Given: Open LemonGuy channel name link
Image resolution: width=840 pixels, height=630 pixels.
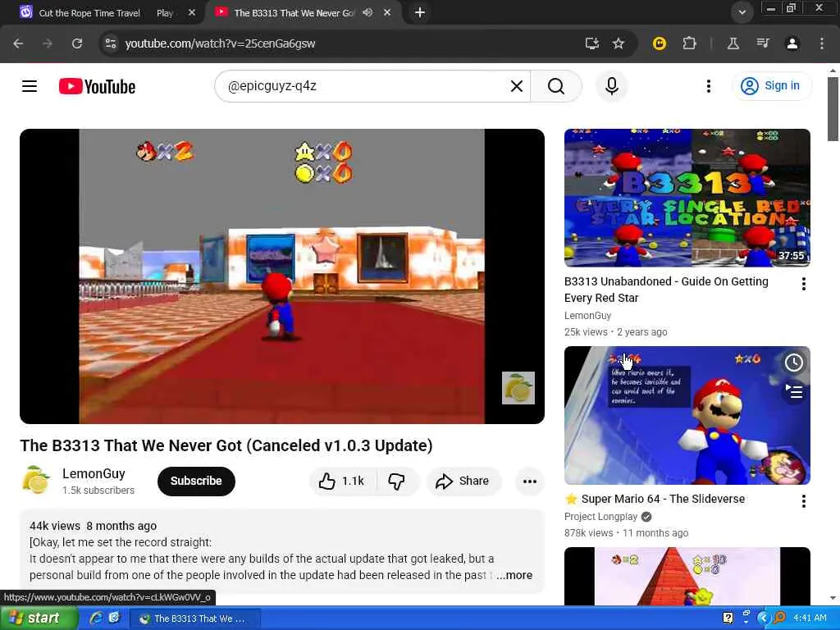Looking at the screenshot, I should [94, 473].
